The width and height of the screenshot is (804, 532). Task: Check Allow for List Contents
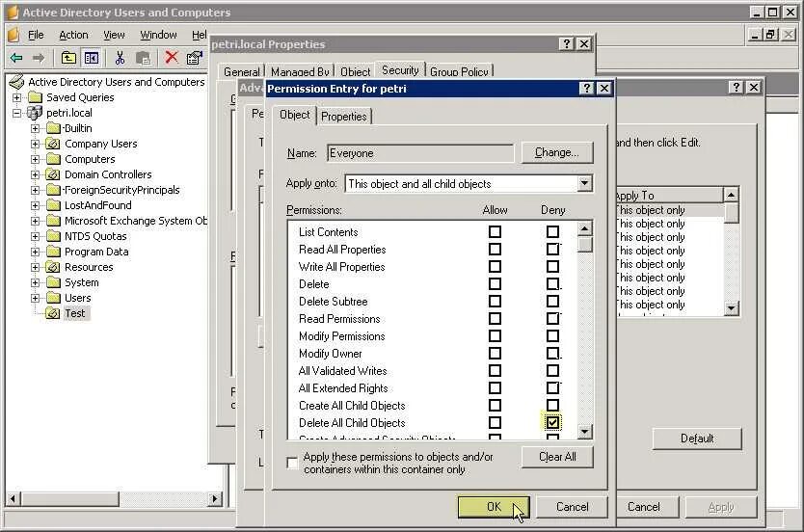coord(495,231)
